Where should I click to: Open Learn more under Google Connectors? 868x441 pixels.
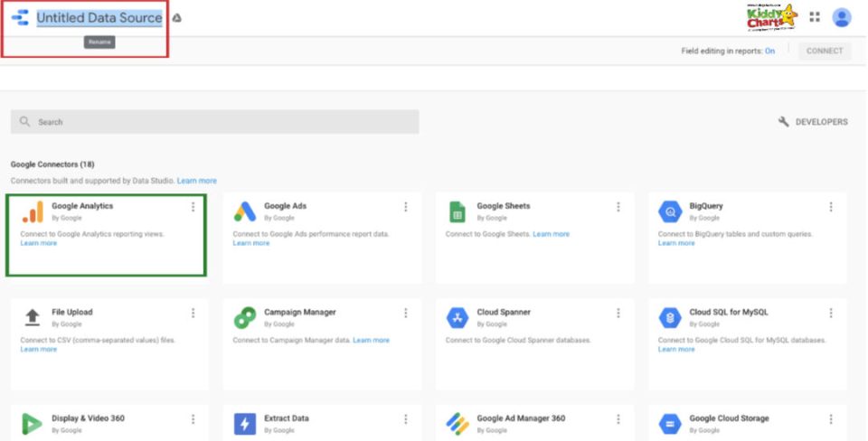[x=197, y=181]
